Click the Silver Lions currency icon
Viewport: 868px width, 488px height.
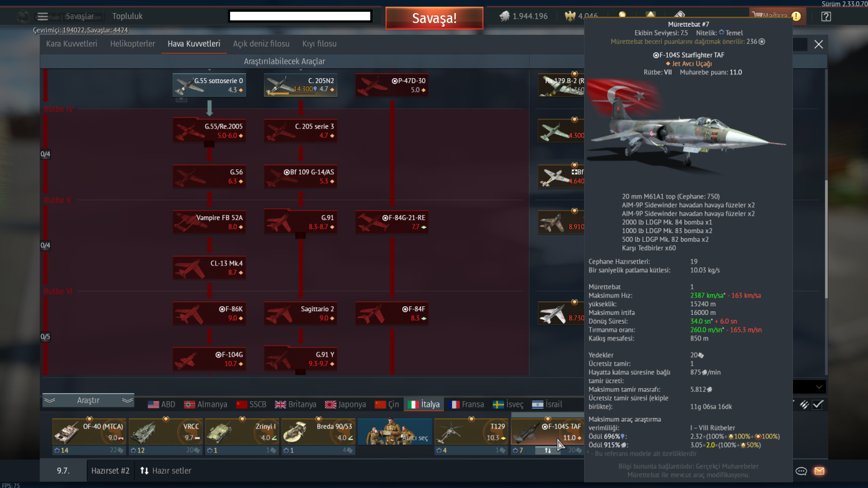[503, 16]
